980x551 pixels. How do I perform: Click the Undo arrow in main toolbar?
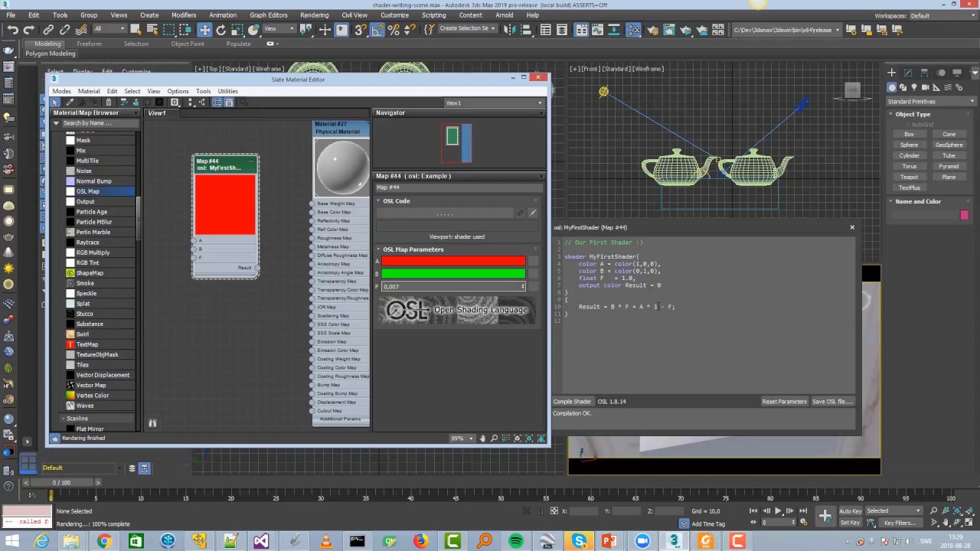pos(13,30)
